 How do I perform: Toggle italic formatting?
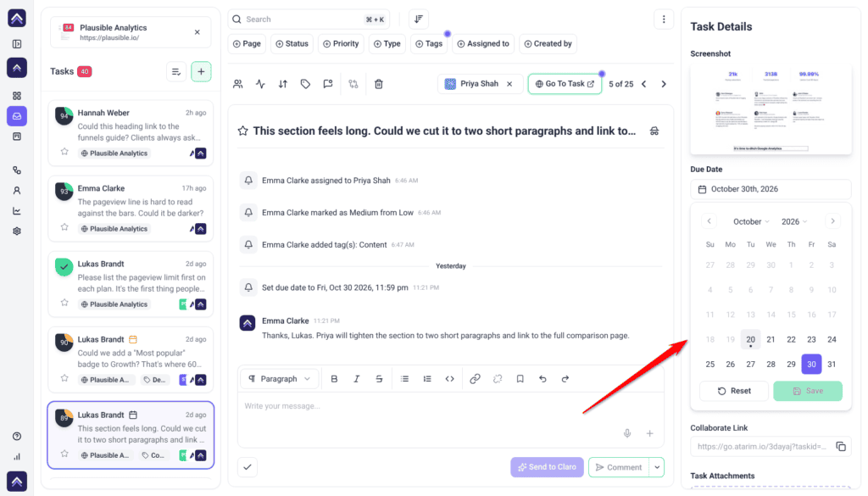pos(357,379)
